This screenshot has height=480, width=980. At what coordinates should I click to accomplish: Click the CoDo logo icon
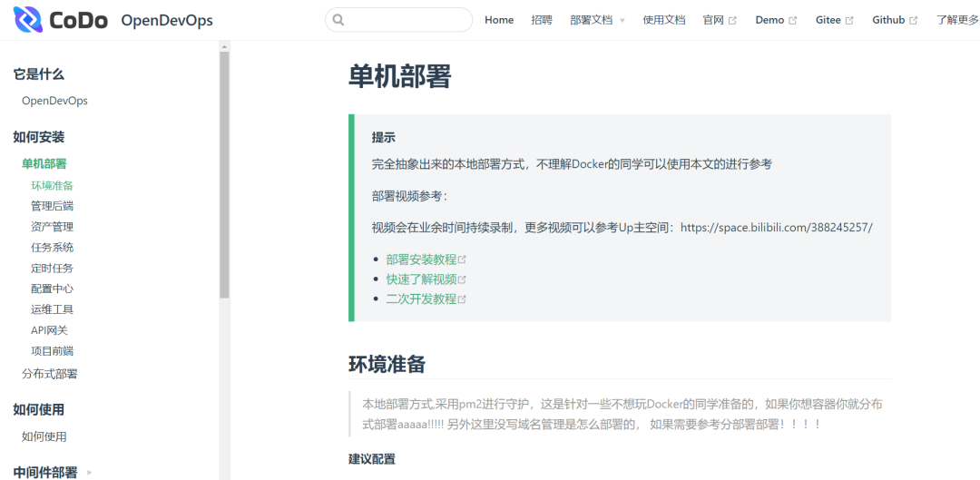(28, 20)
